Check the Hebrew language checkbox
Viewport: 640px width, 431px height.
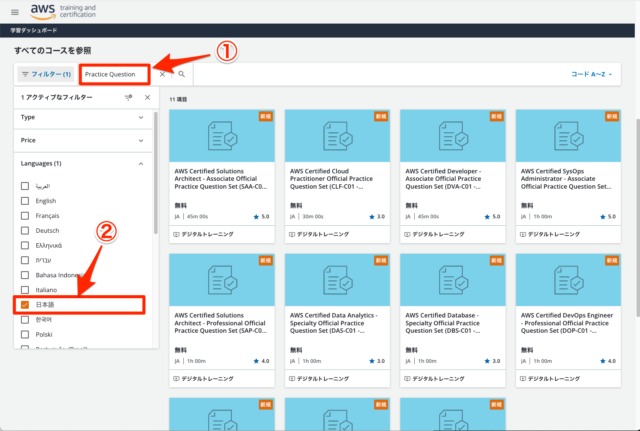(25, 260)
